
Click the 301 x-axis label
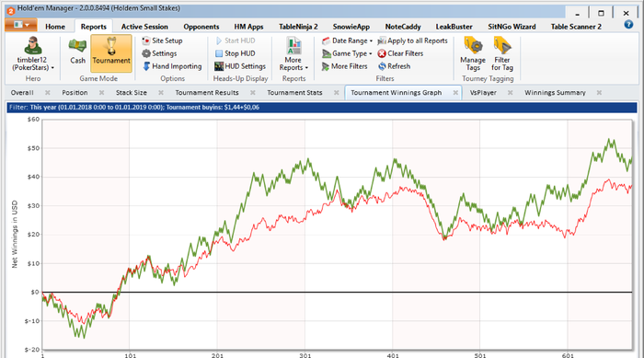[x=305, y=355]
